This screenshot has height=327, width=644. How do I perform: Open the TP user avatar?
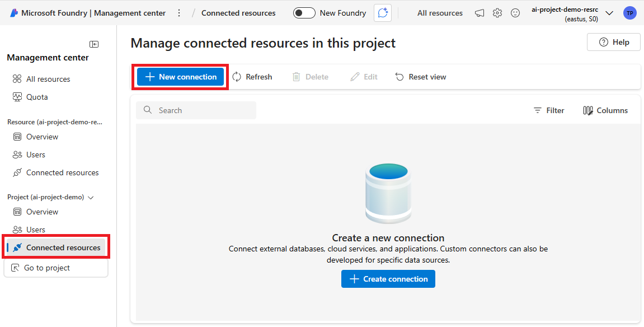pyautogui.click(x=629, y=13)
